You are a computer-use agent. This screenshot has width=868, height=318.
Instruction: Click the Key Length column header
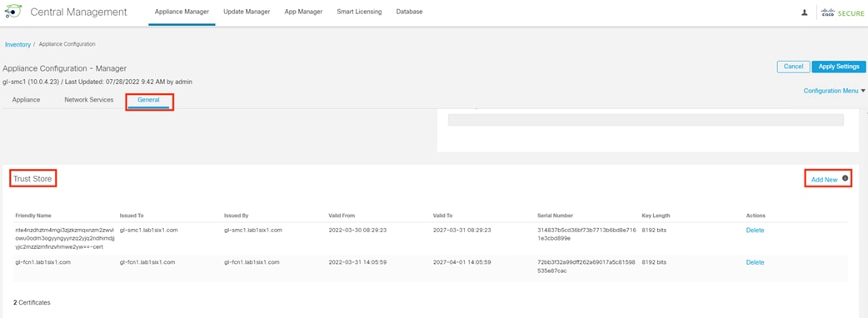click(x=656, y=215)
